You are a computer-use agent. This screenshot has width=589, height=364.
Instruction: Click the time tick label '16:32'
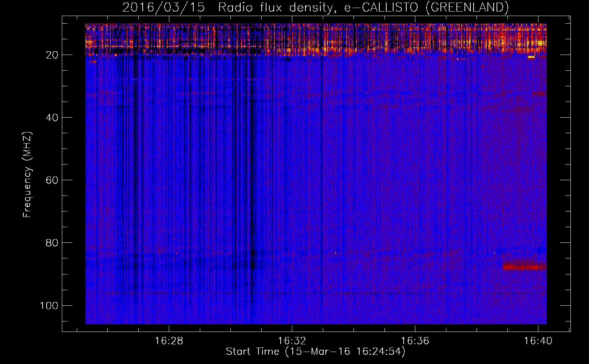coord(292,341)
